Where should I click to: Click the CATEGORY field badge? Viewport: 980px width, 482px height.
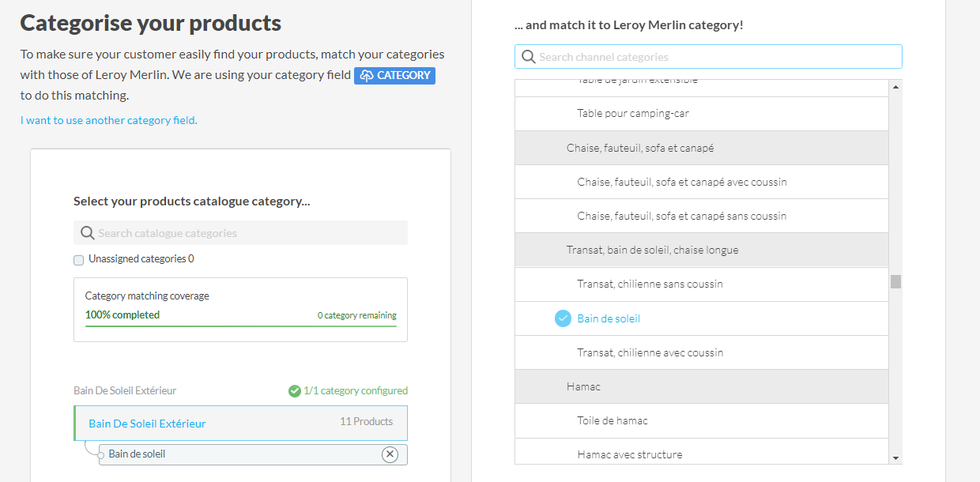point(394,76)
